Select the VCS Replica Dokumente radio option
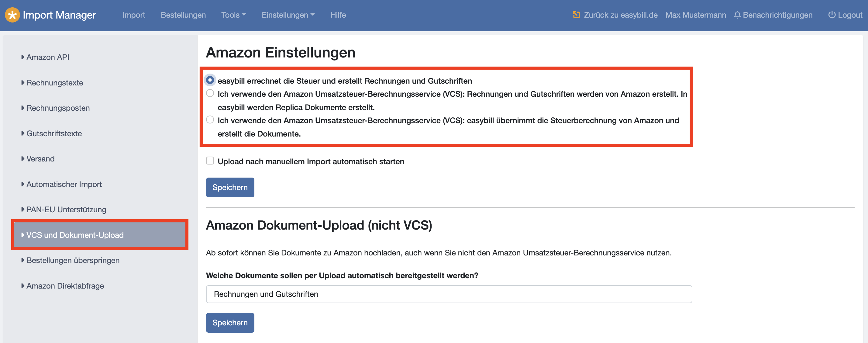 tap(210, 93)
